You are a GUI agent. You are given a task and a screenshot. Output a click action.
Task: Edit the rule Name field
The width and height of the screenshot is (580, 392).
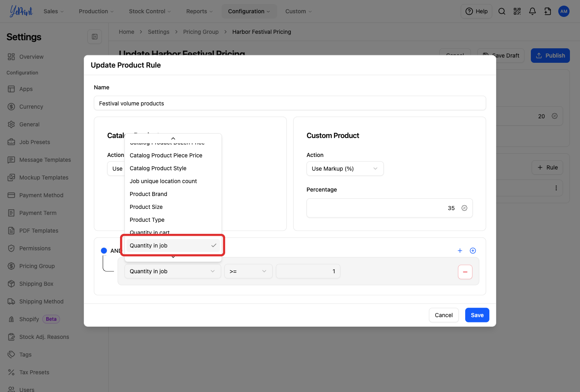click(x=290, y=103)
